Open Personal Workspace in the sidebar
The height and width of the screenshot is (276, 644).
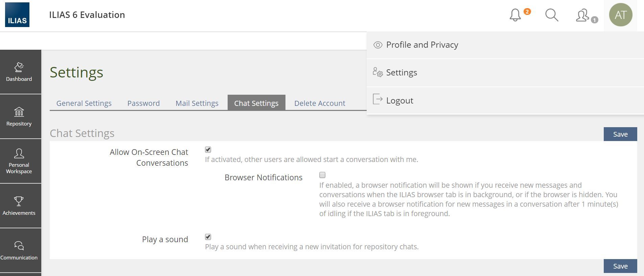(19, 161)
